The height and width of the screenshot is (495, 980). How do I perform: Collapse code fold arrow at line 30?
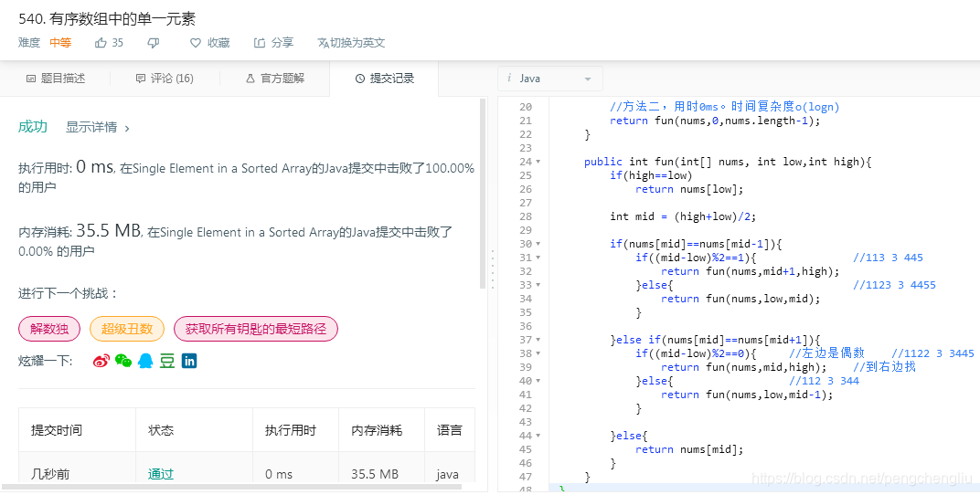coord(538,244)
